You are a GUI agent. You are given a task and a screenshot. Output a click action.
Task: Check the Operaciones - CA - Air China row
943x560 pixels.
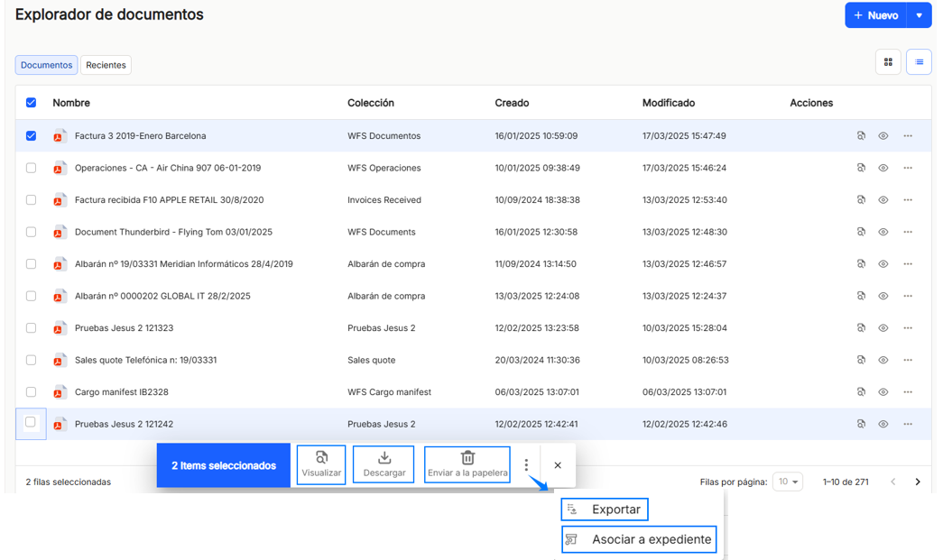(32, 168)
